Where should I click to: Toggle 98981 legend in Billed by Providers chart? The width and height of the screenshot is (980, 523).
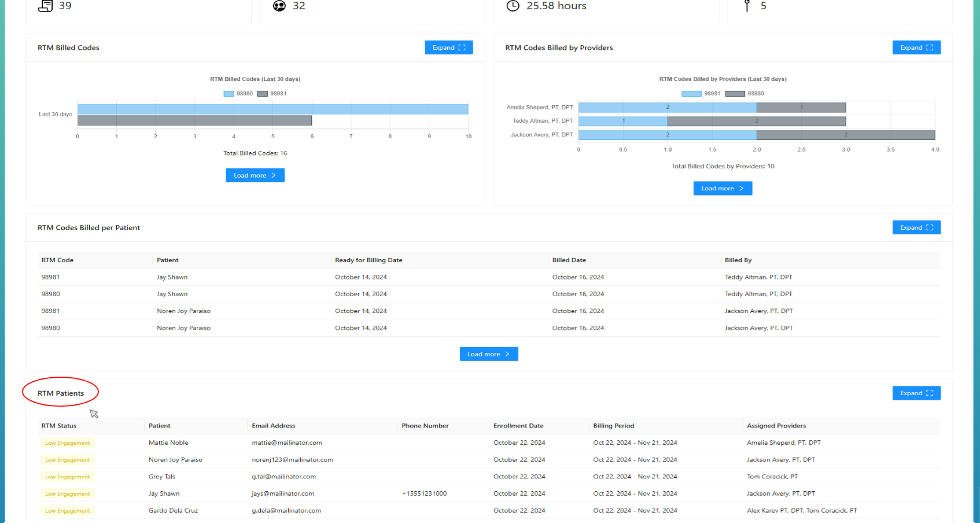[x=701, y=94]
